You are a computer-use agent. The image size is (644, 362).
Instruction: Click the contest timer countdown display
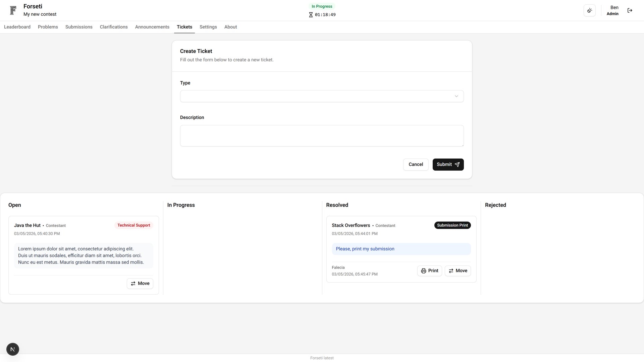coord(325,14)
